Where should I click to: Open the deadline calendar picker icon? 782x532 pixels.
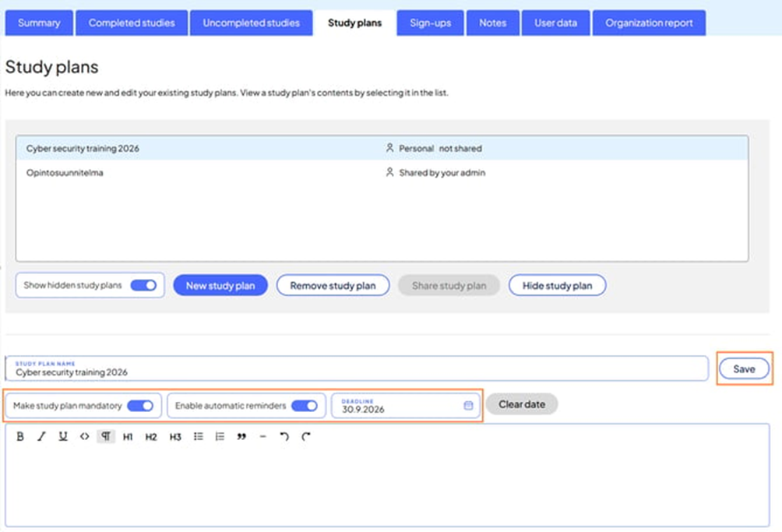point(468,406)
